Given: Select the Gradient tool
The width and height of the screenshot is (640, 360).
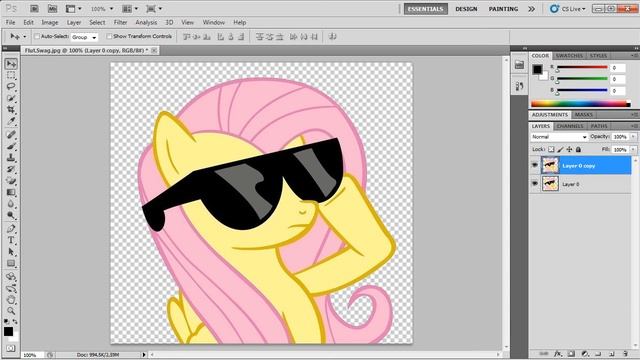Looking at the screenshot, I should (11, 192).
